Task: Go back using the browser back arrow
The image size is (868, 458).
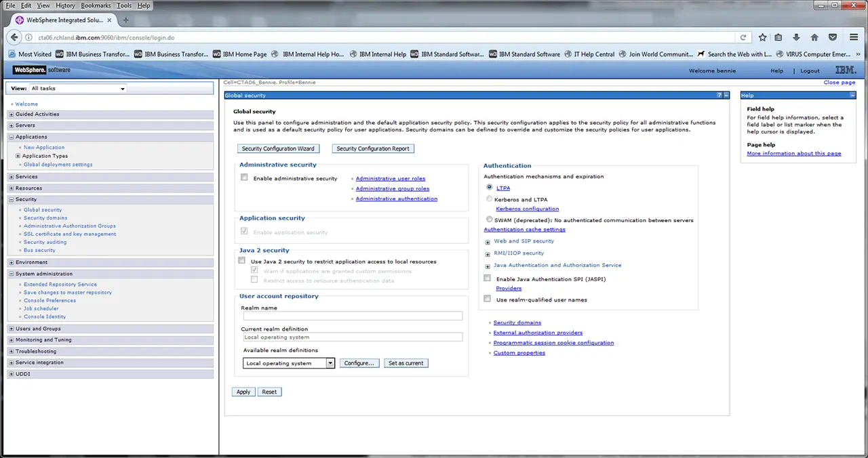Action: coord(14,37)
